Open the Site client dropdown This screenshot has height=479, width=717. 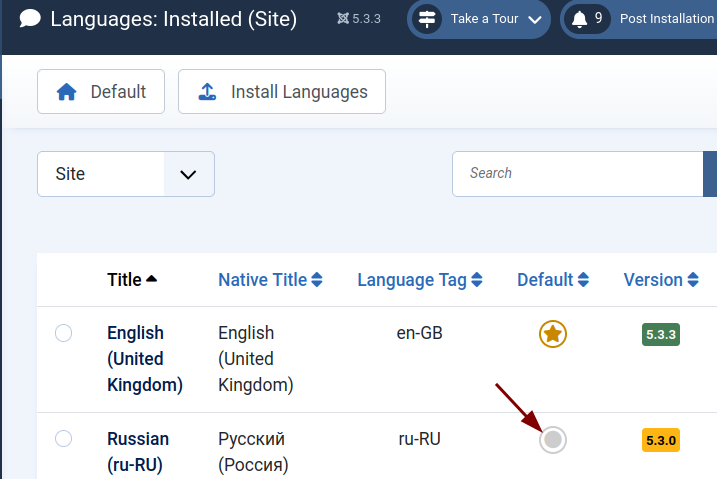pyautogui.click(x=126, y=174)
